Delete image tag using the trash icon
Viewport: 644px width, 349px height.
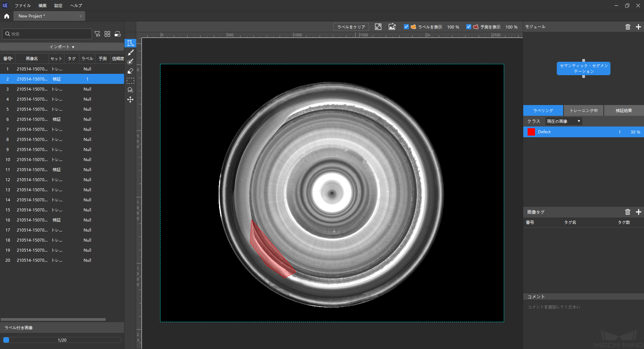click(628, 212)
